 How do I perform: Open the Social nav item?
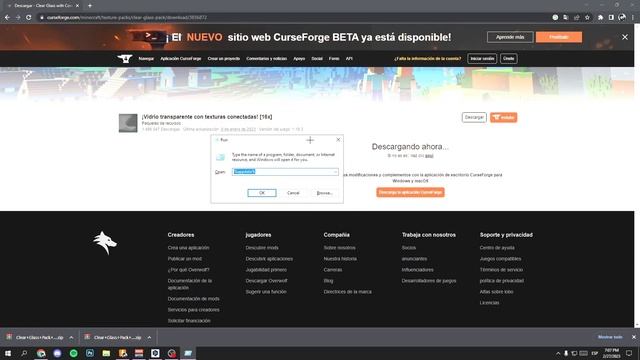tap(317, 59)
